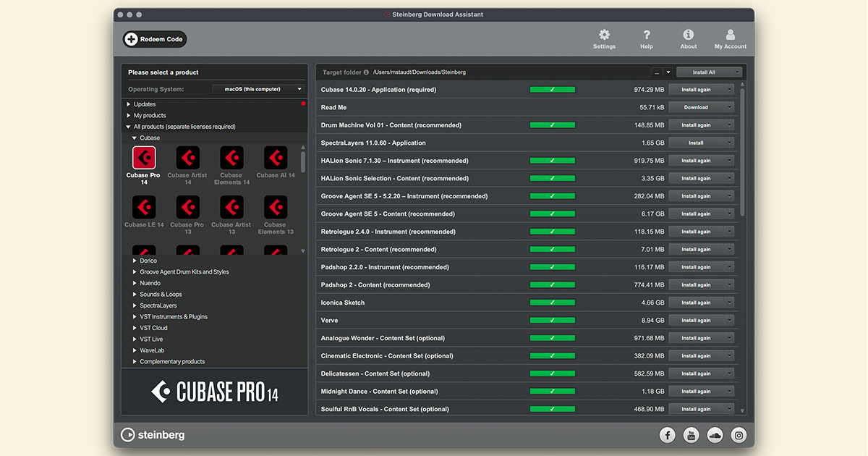Open the Help question mark icon
This screenshot has width=868, height=456.
click(x=647, y=35)
